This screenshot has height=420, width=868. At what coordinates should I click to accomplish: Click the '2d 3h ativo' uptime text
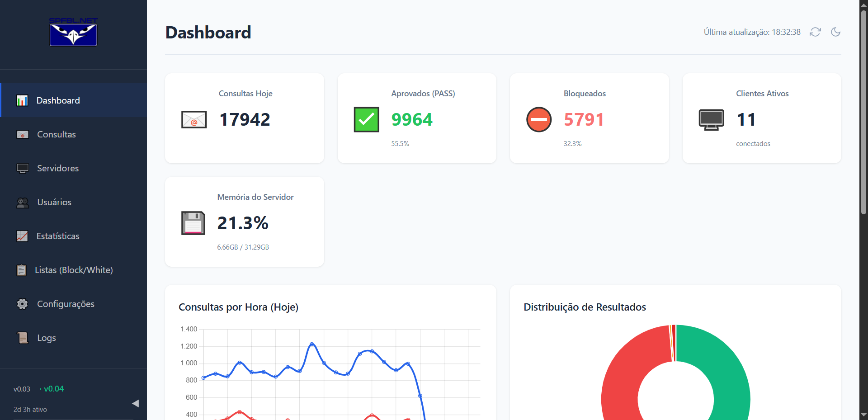(x=30, y=410)
